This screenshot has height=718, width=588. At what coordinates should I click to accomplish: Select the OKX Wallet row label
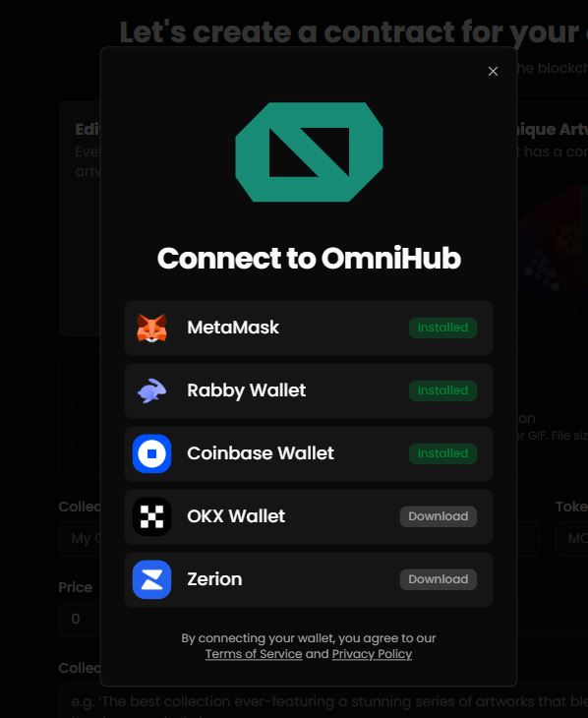(236, 516)
